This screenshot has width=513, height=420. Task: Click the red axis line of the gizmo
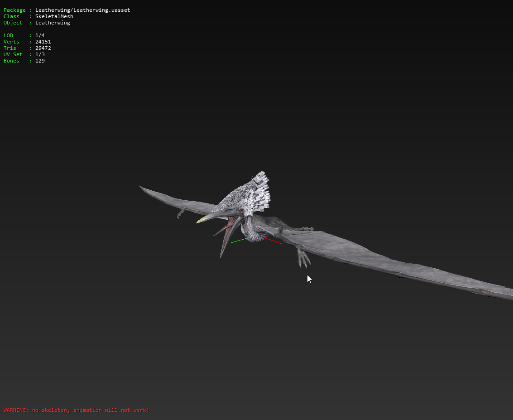coord(273,241)
